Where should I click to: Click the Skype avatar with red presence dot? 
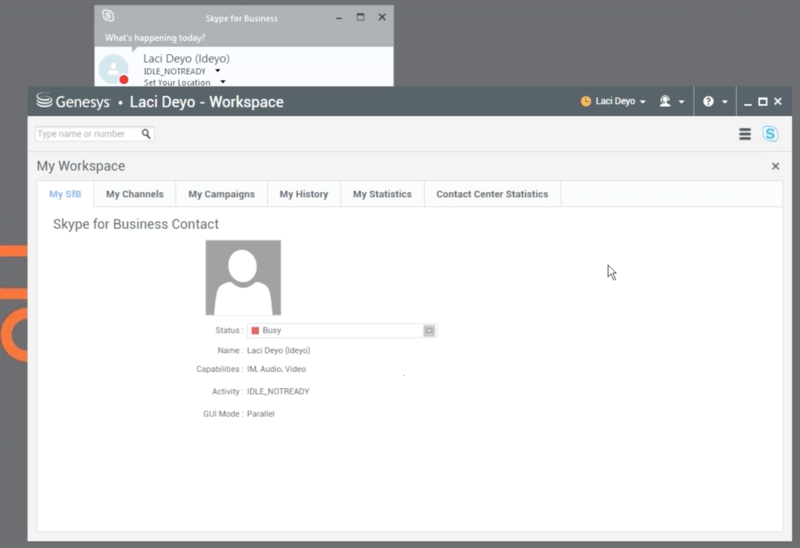click(114, 69)
